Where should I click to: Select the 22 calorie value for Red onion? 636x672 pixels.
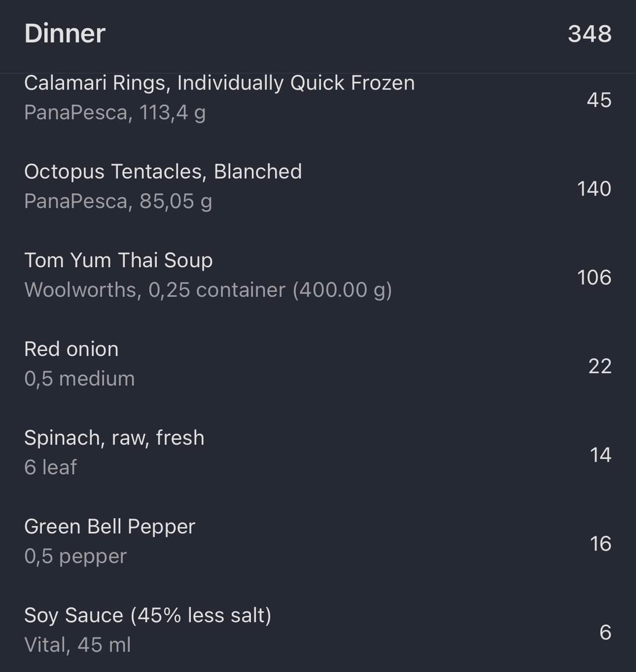click(x=600, y=366)
